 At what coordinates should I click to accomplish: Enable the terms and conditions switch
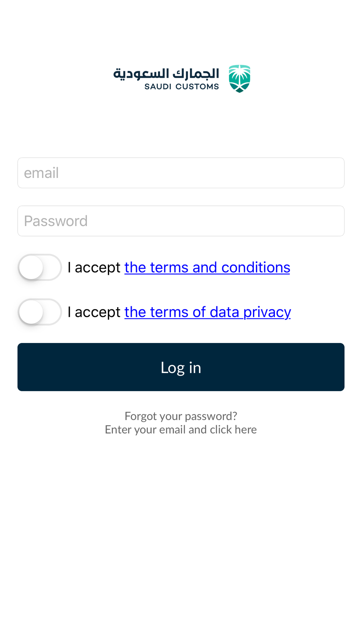point(40,267)
